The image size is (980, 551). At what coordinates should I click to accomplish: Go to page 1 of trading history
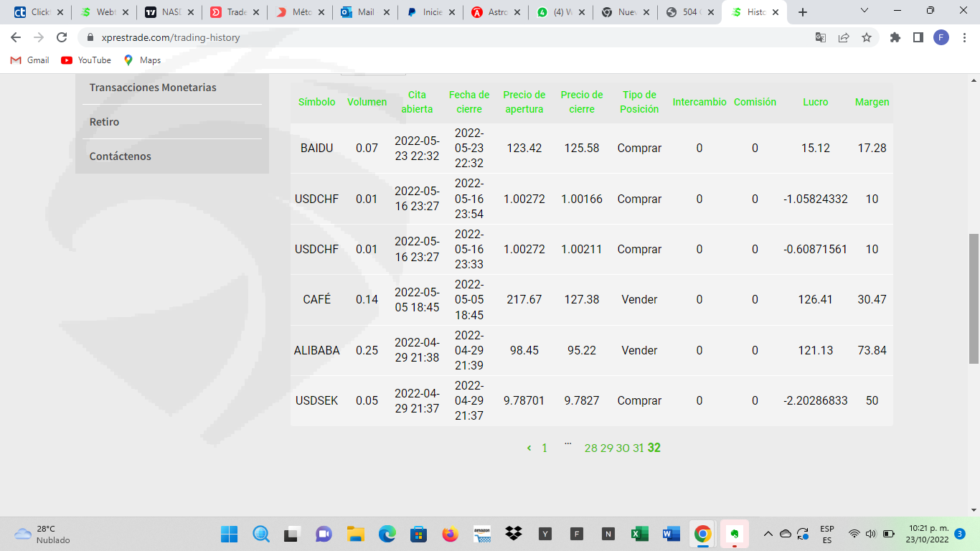tap(545, 448)
